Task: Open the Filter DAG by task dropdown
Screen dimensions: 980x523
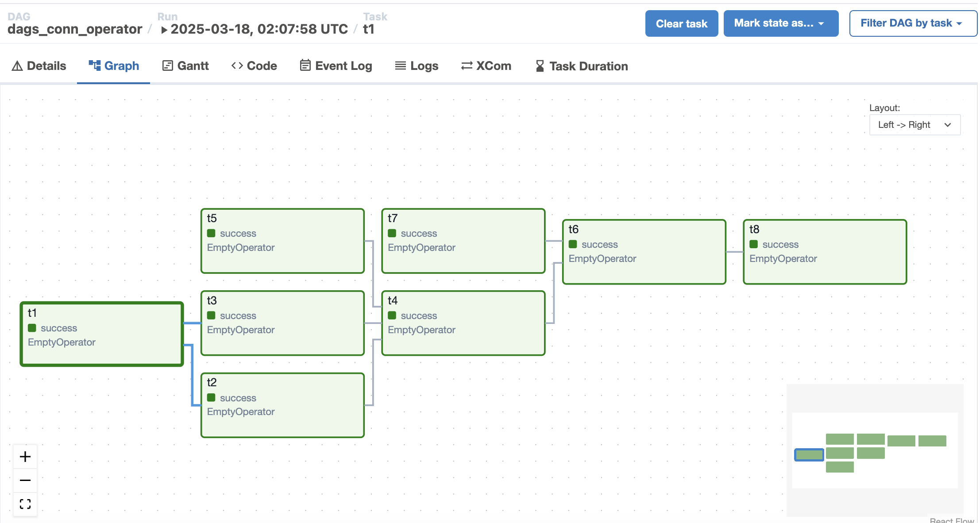Action: coord(912,23)
